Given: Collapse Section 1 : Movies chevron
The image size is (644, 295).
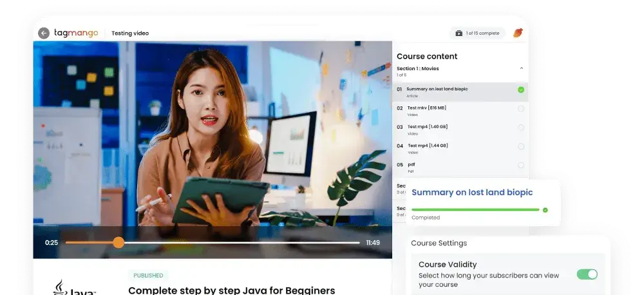Looking at the screenshot, I should [x=522, y=68].
